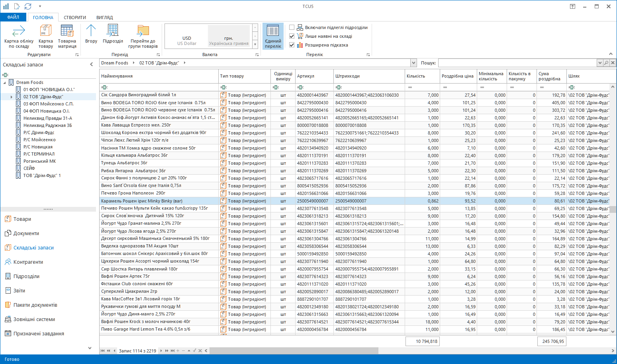Open the Товарна матриця ribbon icon
617x364 pixels.
pos(67,37)
